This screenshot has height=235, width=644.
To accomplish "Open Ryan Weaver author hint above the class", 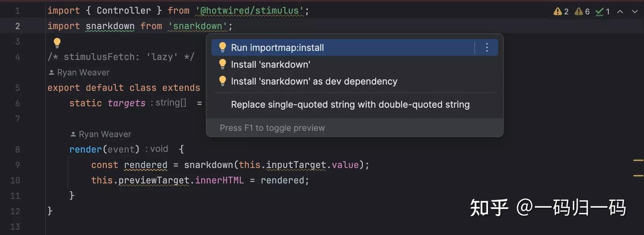I will tap(83, 73).
